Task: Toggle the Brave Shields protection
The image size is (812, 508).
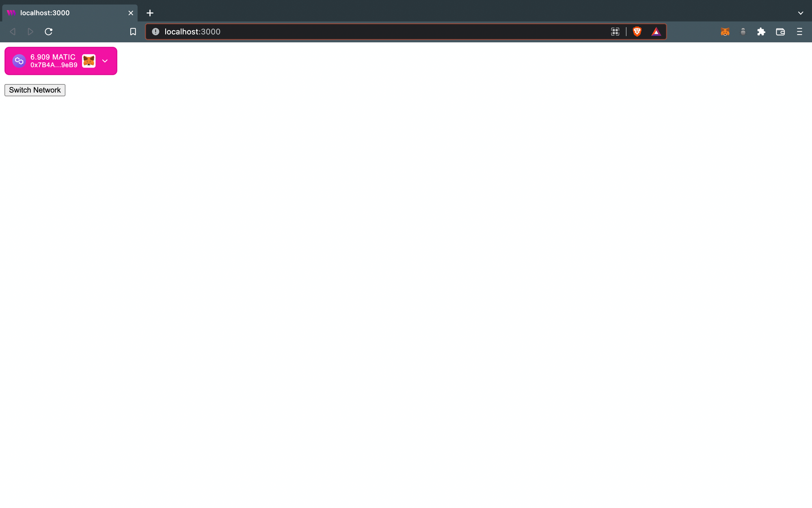Action: tap(637, 32)
